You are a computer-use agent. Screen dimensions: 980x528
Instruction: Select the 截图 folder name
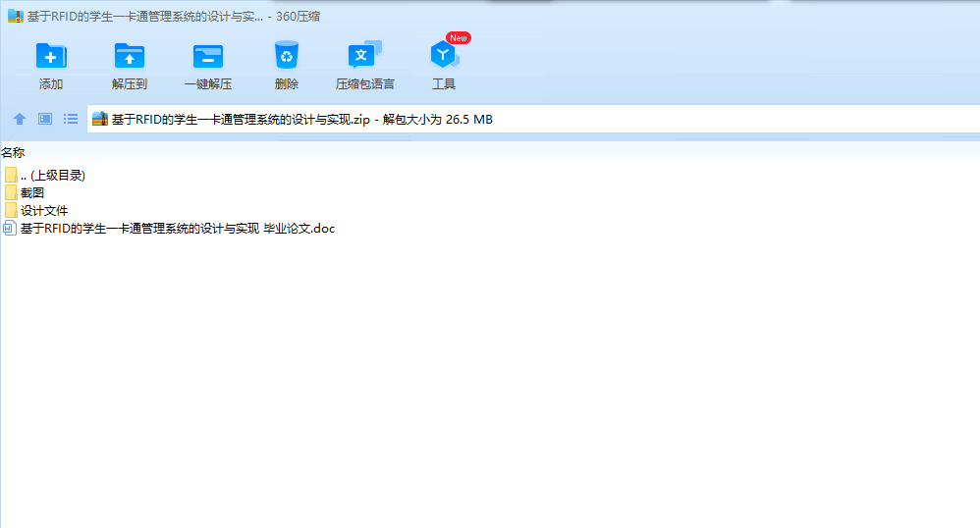tap(32, 193)
